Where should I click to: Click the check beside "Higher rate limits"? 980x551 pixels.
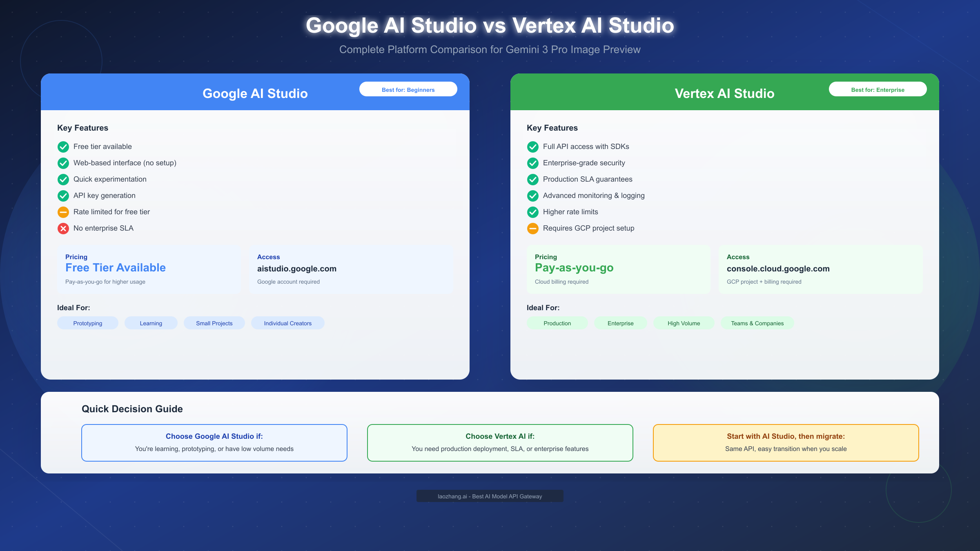pyautogui.click(x=533, y=212)
